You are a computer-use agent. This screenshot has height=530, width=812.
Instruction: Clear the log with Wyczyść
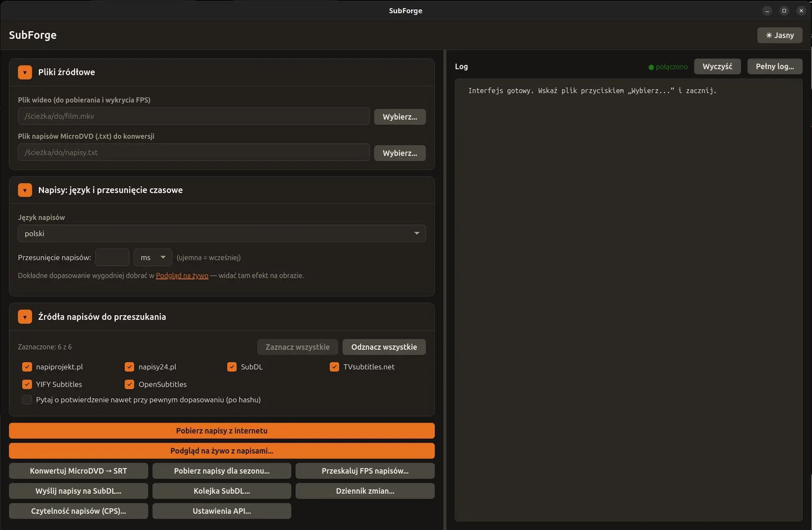pos(718,66)
